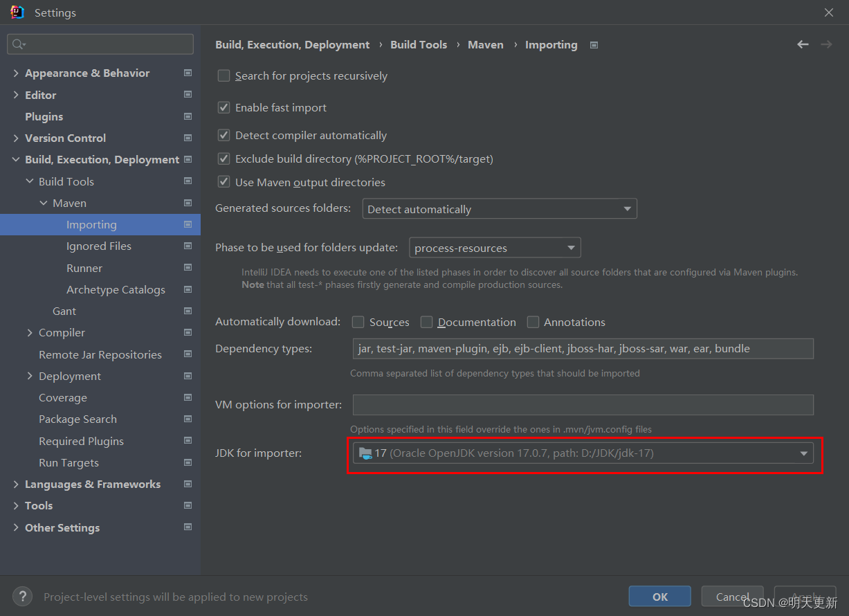The height and width of the screenshot is (616, 849).
Task: Expand the Compiler node
Action: (x=30, y=332)
